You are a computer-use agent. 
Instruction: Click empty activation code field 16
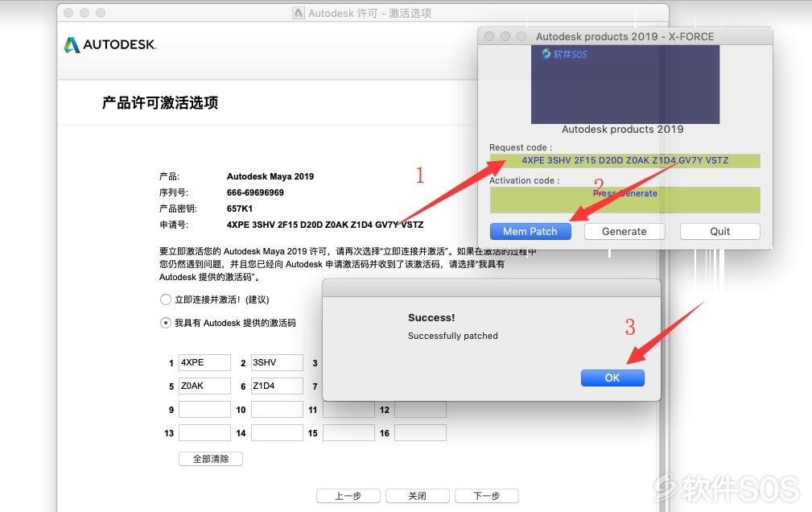(421, 433)
